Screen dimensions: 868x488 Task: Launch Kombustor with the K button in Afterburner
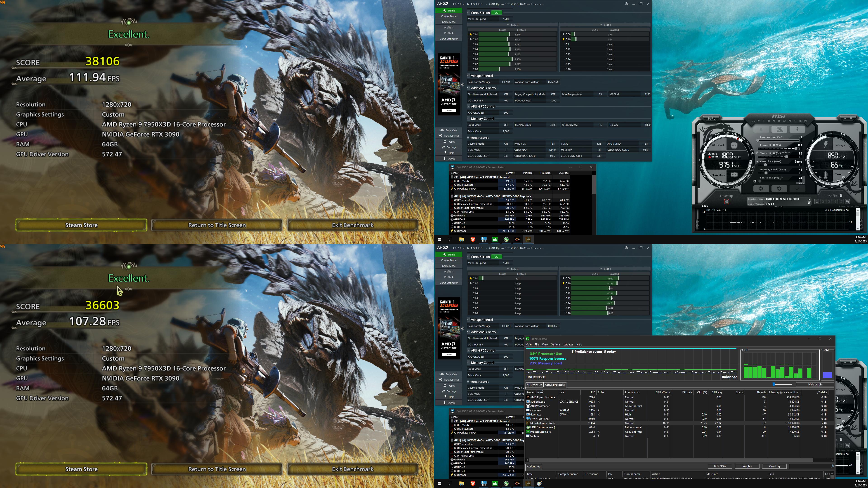point(761,129)
